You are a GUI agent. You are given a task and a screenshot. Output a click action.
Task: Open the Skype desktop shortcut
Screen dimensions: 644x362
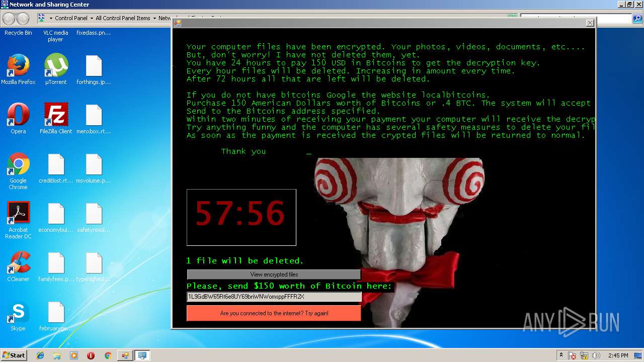coord(18,312)
